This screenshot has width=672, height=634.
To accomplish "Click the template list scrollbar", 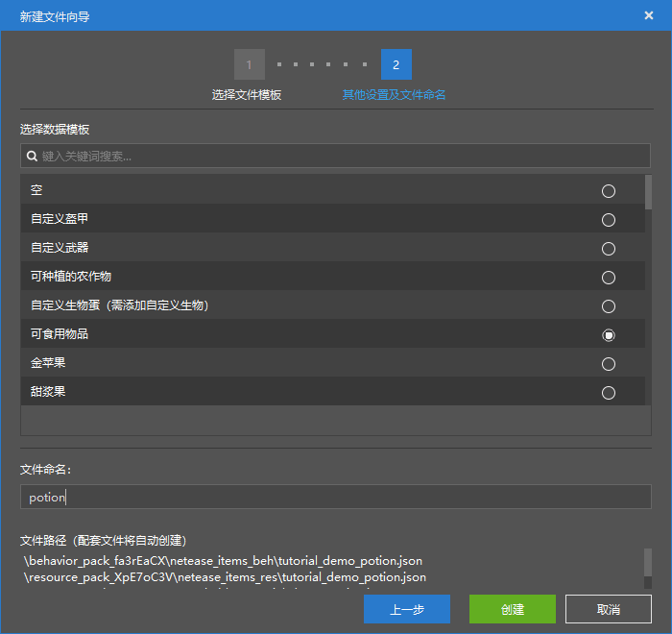I will point(648,192).
